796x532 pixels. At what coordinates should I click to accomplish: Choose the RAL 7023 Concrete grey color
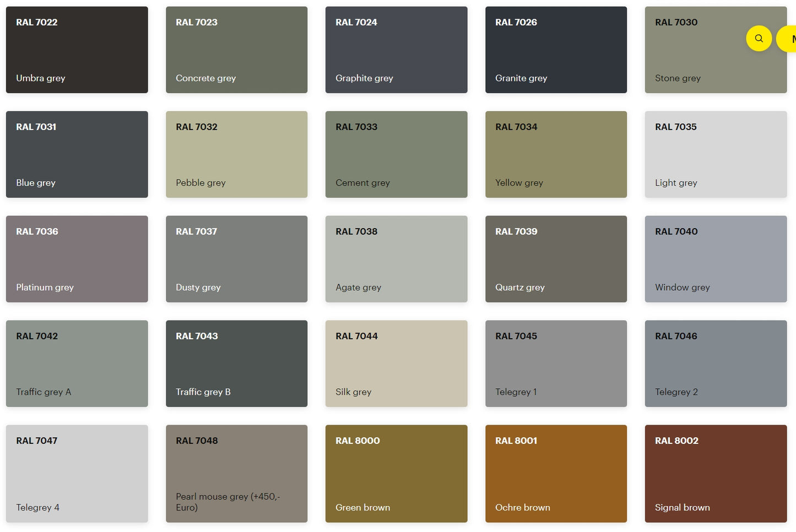[x=236, y=50]
